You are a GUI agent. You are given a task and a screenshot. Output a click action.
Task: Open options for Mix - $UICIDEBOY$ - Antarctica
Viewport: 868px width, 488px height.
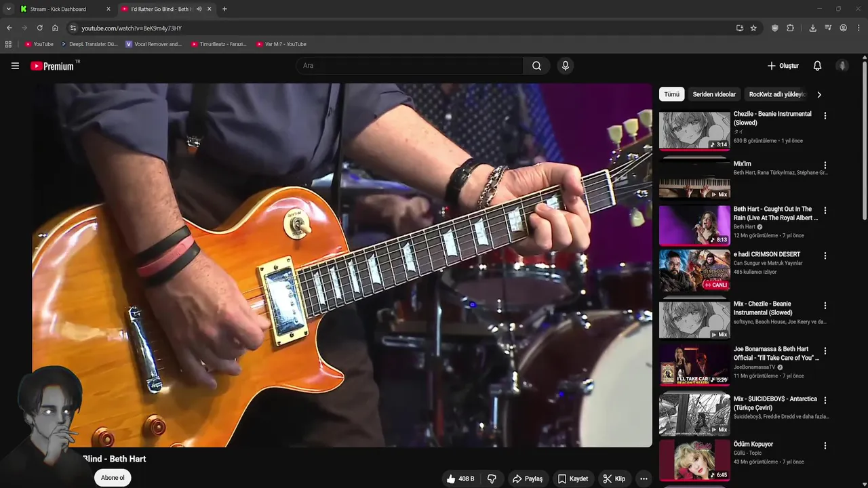tap(825, 401)
